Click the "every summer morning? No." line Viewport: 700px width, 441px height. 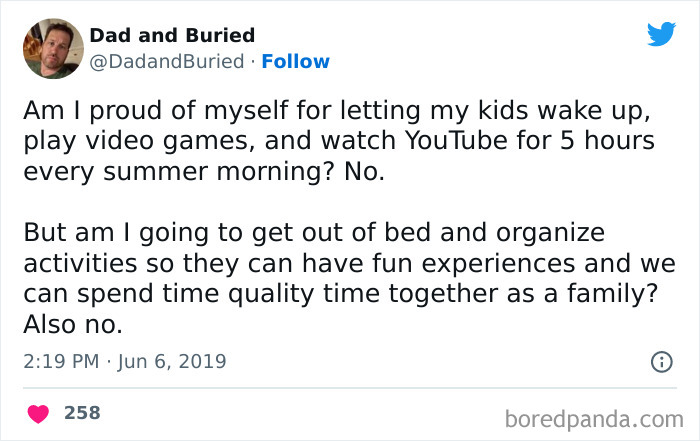click(203, 171)
